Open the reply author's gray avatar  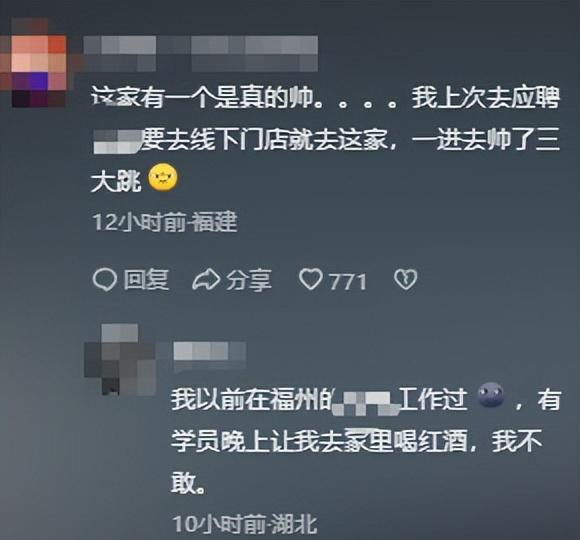pyautogui.click(x=120, y=360)
